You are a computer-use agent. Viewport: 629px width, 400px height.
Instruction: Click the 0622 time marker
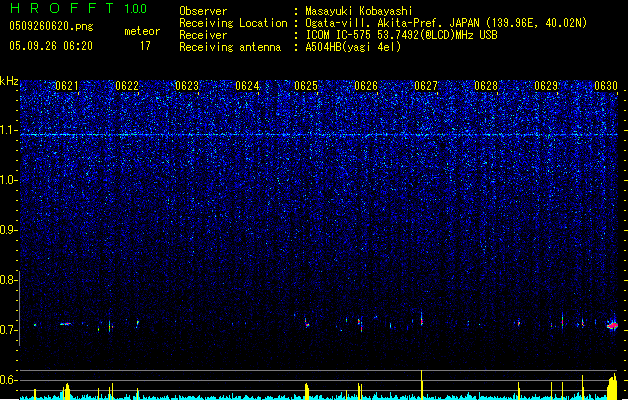coord(127,86)
